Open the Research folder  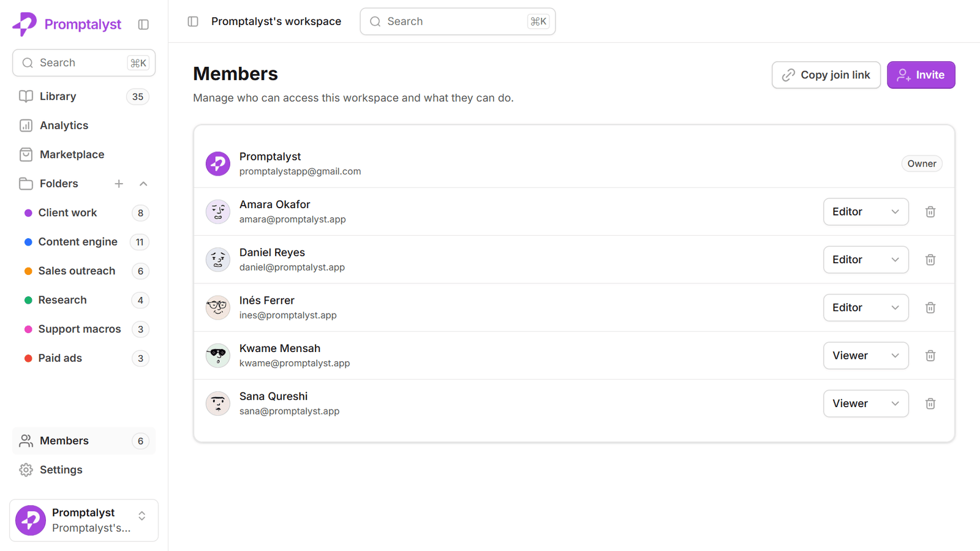84,300
